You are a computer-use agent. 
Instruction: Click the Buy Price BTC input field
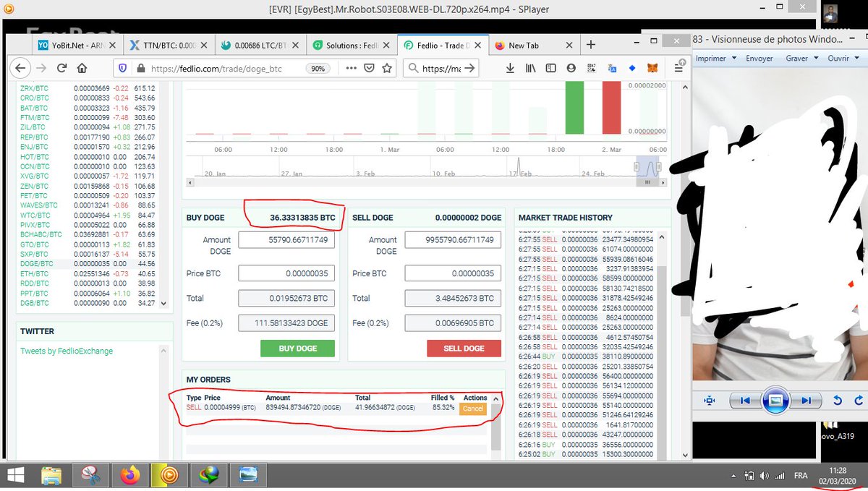286,273
